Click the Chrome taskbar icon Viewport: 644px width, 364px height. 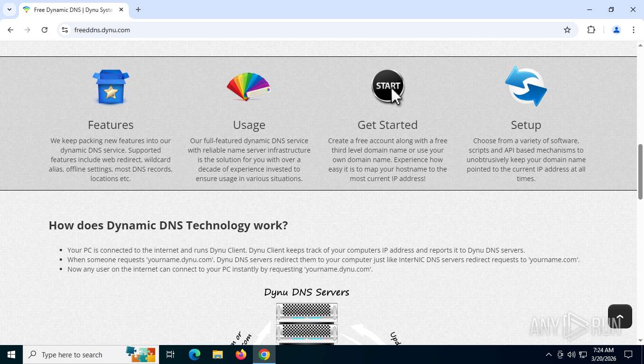click(264, 355)
